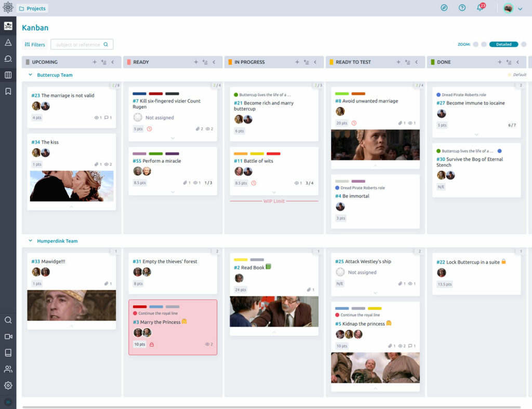This screenshot has height=409, width=532.
Task: Open story #31 Empty the thieves' forest
Action: [x=165, y=262]
